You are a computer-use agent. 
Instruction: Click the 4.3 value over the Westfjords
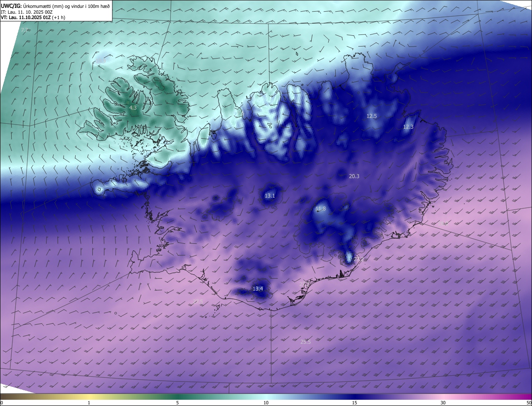tap(133, 108)
